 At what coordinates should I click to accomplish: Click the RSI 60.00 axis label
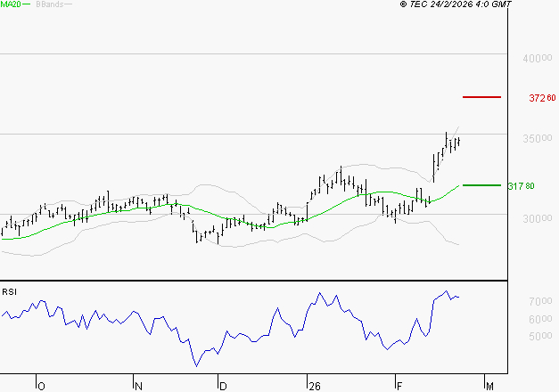(540, 319)
